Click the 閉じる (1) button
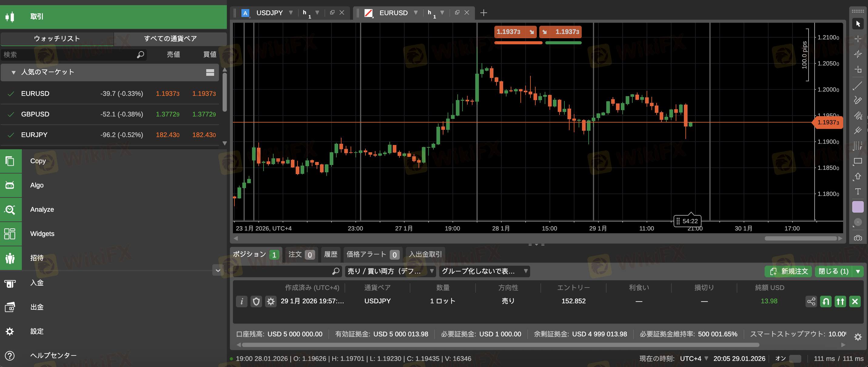 (833, 271)
